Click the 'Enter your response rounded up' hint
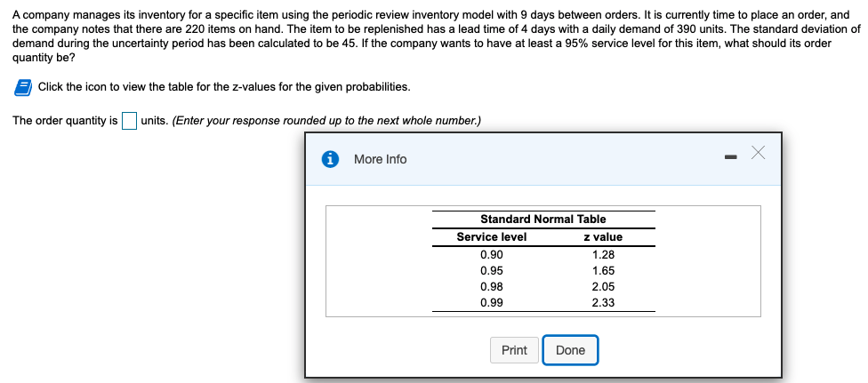The image size is (868, 383). (x=326, y=121)
